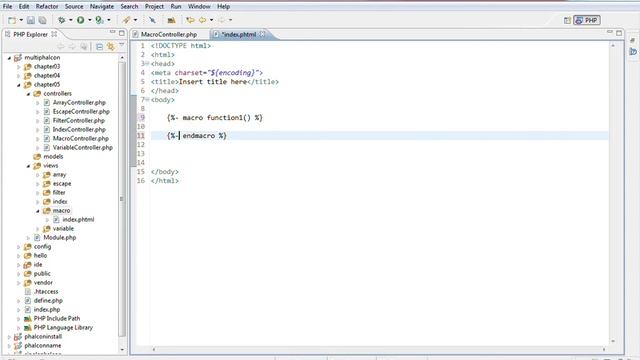Image resolution: width=640 pixels, height=360 pixels.
Task: Open the Refactor menu
Action: tap(47, 7)
